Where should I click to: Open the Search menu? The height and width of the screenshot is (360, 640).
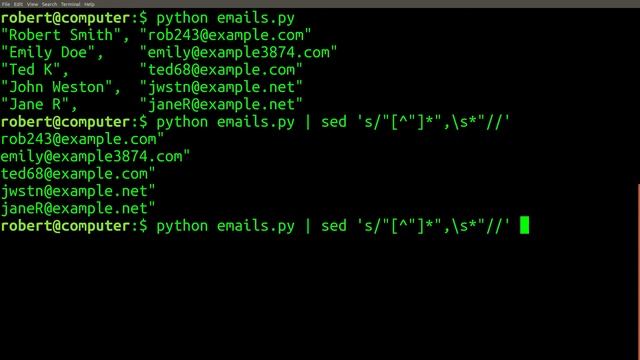pos(49,4)
